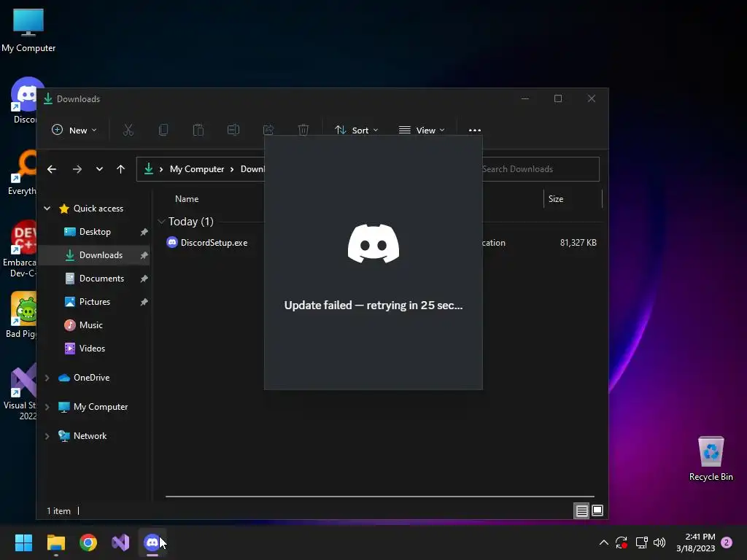The image size is (747, 560).
Task: Select the Recycle Bin desktop icon
Action: pyautogui.click(x=711, y=459)
